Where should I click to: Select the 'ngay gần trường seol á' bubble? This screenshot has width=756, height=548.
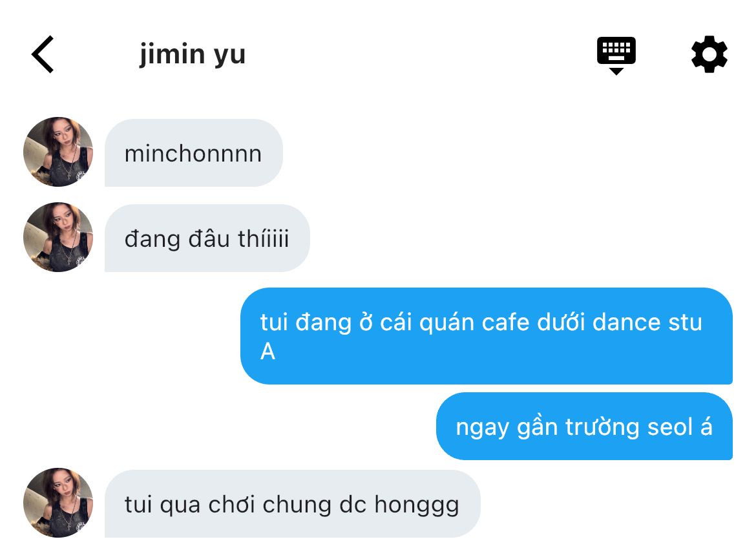coord(584,427)
